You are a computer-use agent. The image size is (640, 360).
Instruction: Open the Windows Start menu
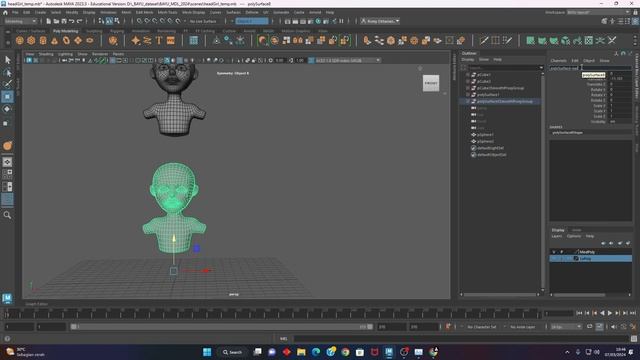[x=207, y=352]
